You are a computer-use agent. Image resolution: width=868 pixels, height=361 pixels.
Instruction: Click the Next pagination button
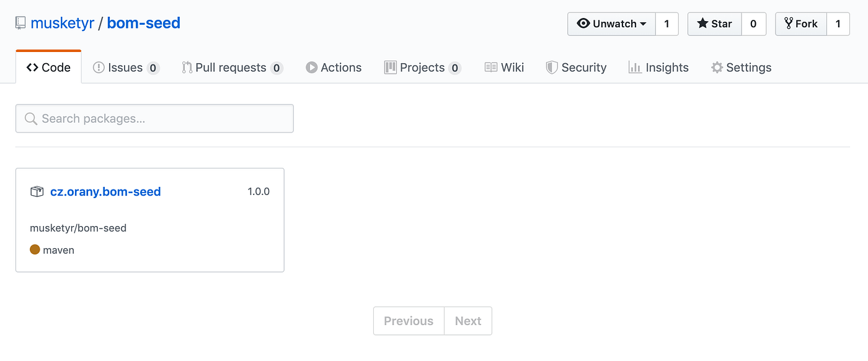tap(467, 321)
